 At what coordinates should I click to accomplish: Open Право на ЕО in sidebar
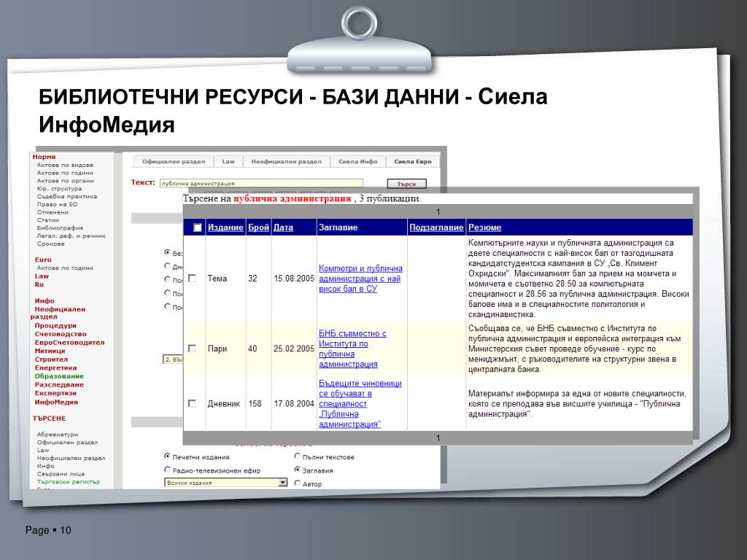pos(57,204)
